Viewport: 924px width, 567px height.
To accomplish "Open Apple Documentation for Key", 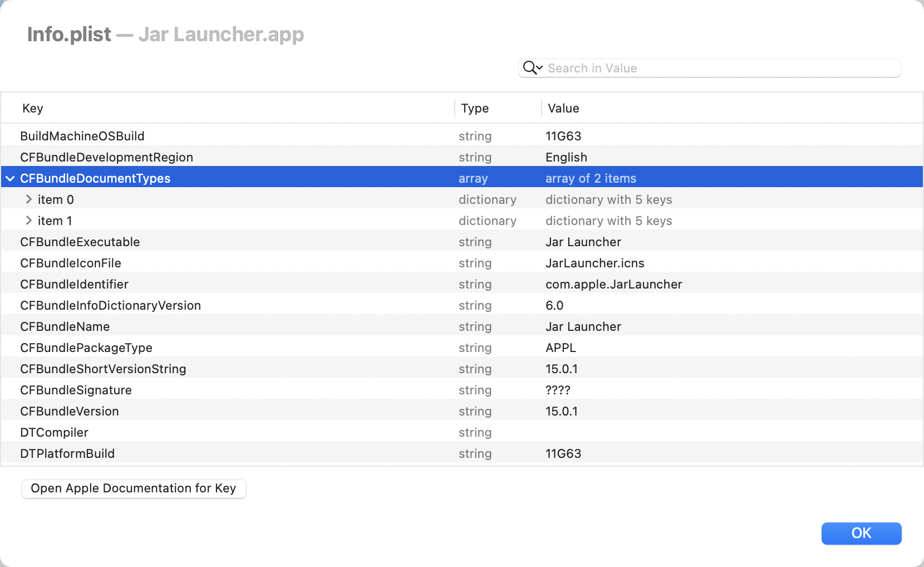I will (x=134, y=488).
